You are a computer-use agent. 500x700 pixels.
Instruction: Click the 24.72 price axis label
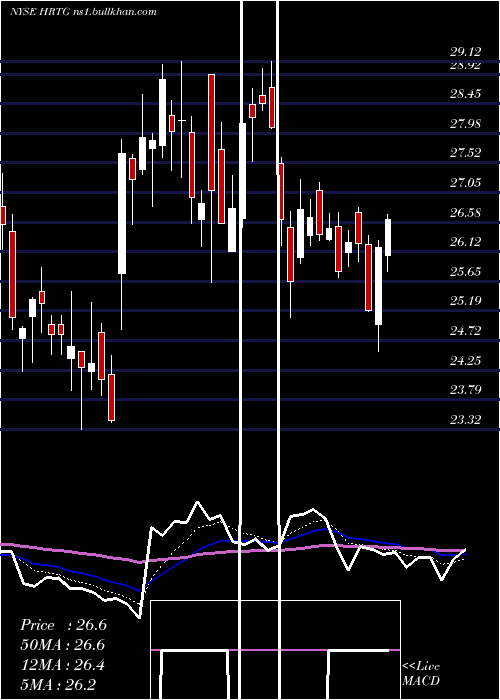(x=466, y=331)
